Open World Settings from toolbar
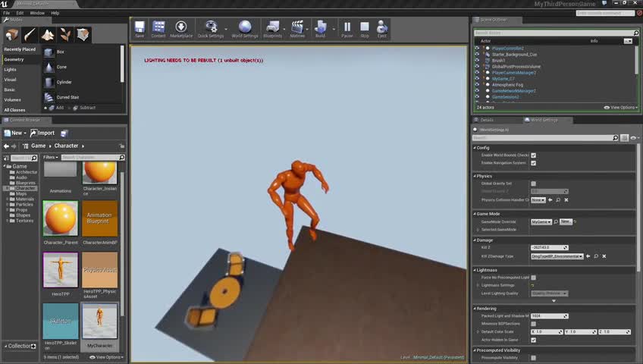 coord(245,30)
